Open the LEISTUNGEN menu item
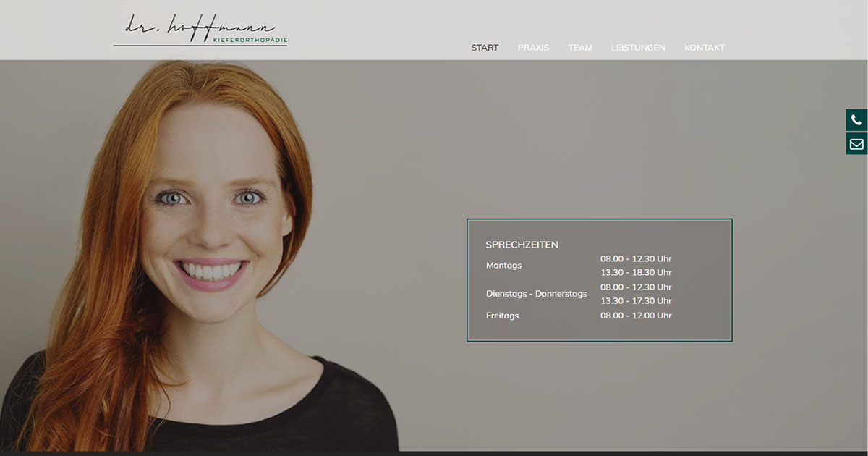868x456 pixels. 638,47
